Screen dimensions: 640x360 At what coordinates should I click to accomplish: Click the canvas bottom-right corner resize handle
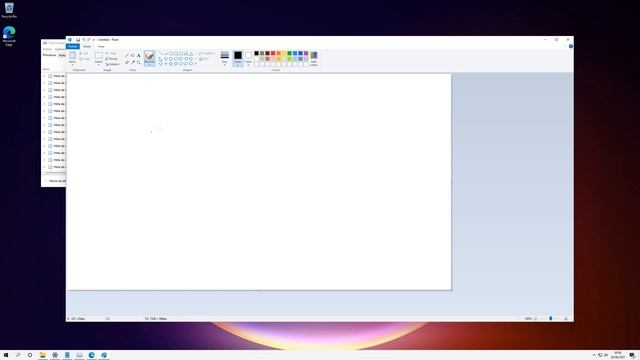click(451, 290)
